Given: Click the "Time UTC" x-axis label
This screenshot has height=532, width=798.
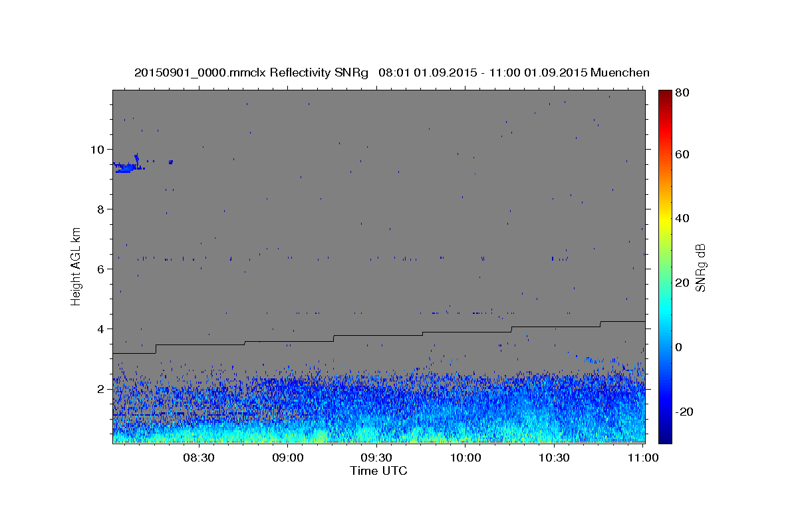Looking at the screenshot, I should point(378,471).
